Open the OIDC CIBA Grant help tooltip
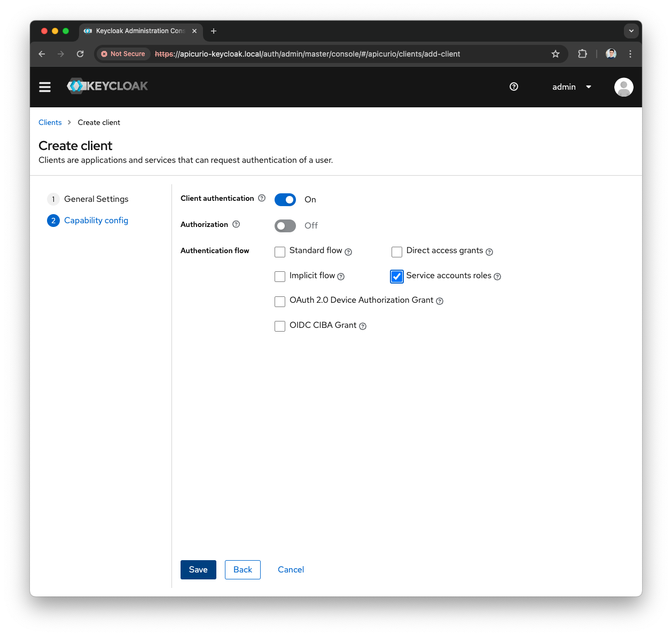The width and height of the screenshot is (672, 636). pos(363,326)
